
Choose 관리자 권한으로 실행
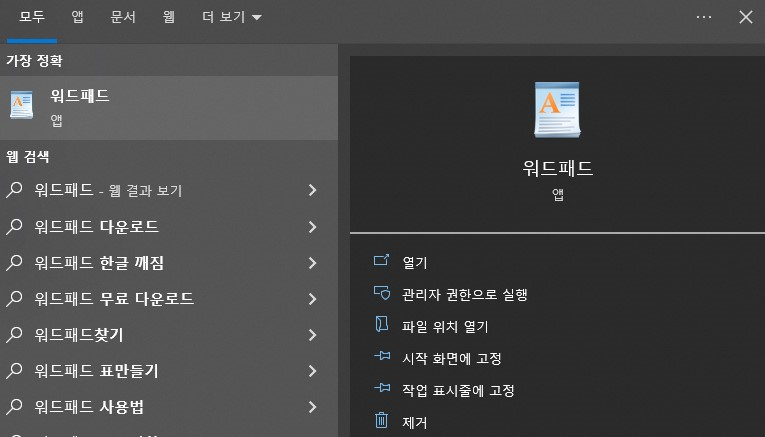pos(464,295)
